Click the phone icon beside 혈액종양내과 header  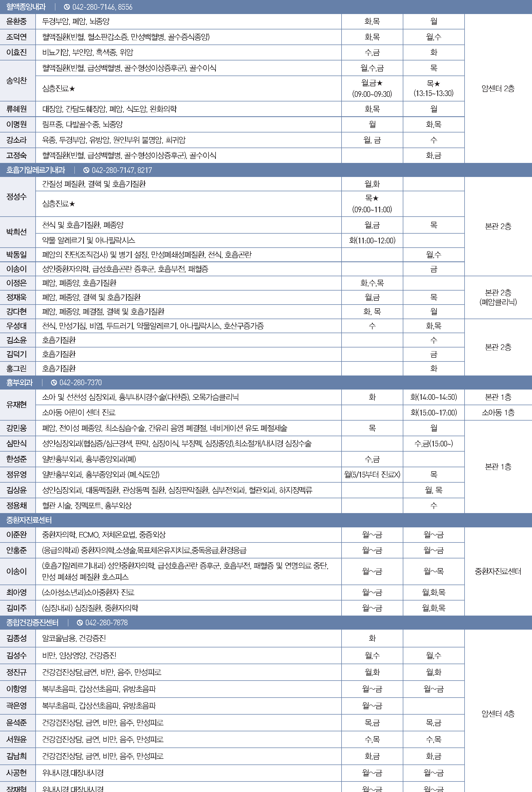coord(67,7)
